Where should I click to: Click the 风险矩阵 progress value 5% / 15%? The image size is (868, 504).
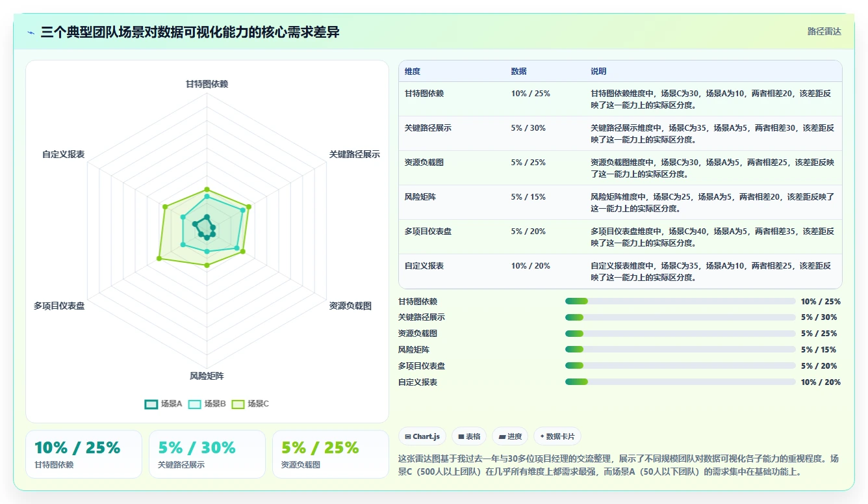click(x=819, y=350)
